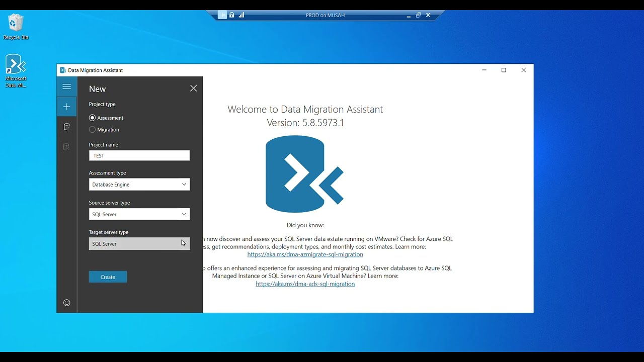
Task: Minimize the Data Migration Assistant window
Action: 485,70
